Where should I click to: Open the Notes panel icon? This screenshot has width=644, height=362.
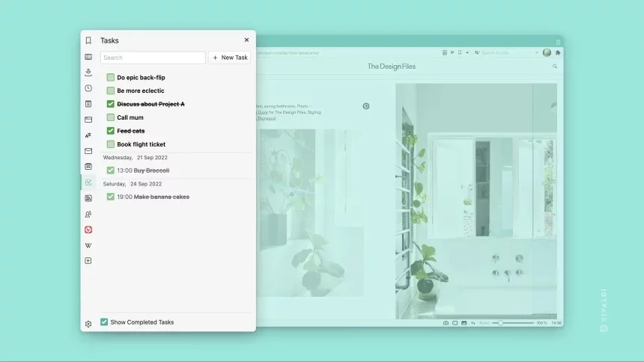pyautogui.click(x=88, y=104)
